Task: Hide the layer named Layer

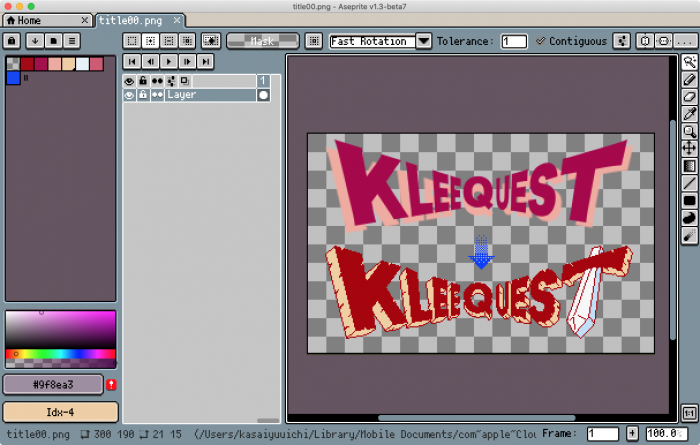Action: pos(129,95)
